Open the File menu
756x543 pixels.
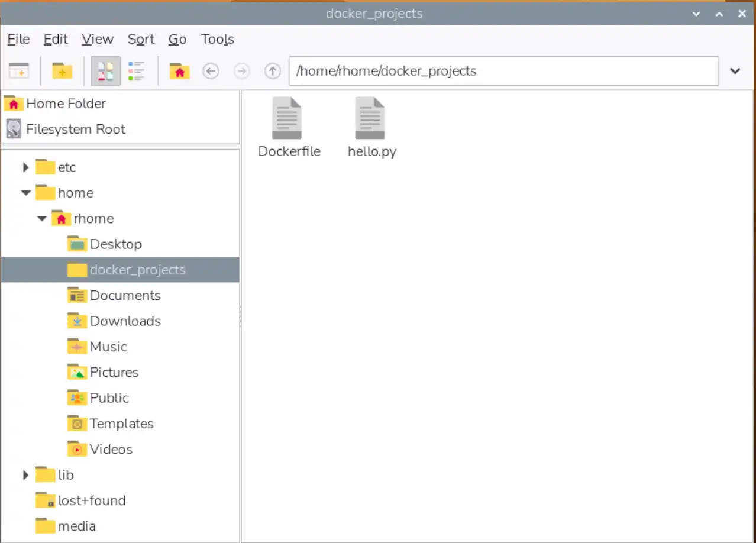[18, 39]
